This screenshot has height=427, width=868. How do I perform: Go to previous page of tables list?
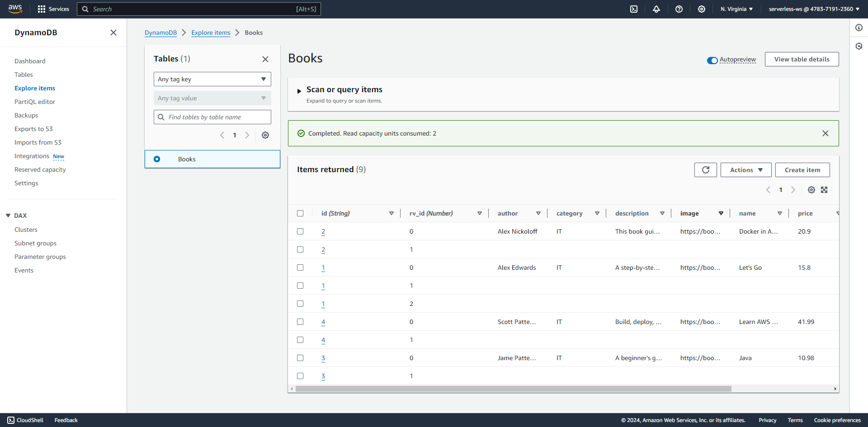(222, 135)
